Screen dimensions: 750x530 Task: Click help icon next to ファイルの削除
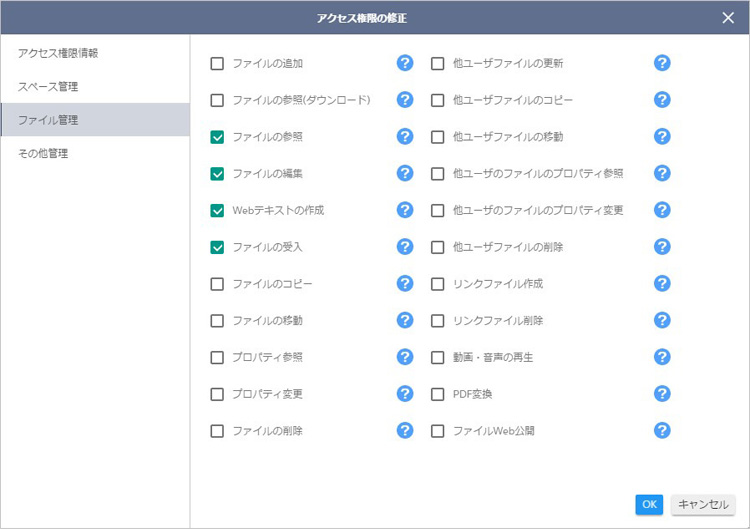pyautogui.click(x=405, y=431)
